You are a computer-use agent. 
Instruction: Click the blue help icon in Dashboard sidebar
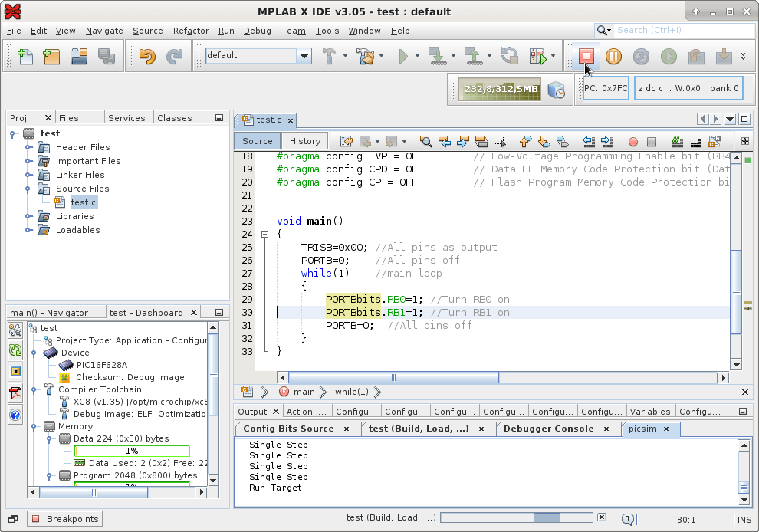(x=15, y=415)
